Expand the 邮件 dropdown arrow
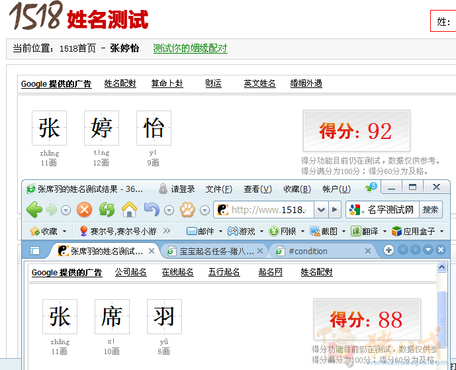 click(220, 231)
